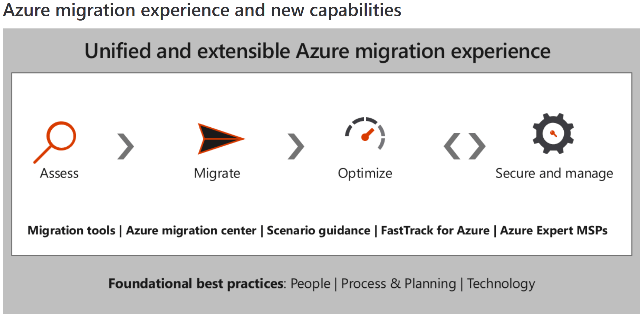Click the Optimize speedometer gauge icon
The height and width of the screenshot is (317, 644).
tap(365, 133)
